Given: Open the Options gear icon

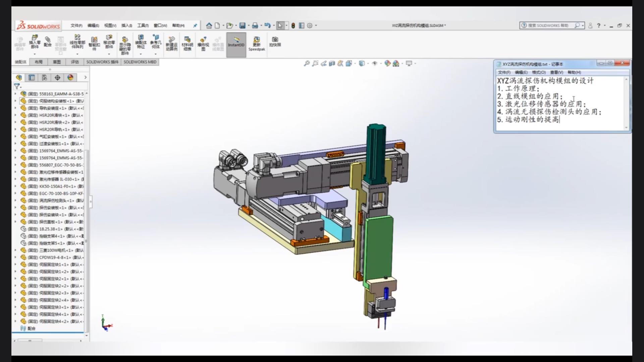Looking at the screenshot, I should pyautogui.click(x=310, y=25).
